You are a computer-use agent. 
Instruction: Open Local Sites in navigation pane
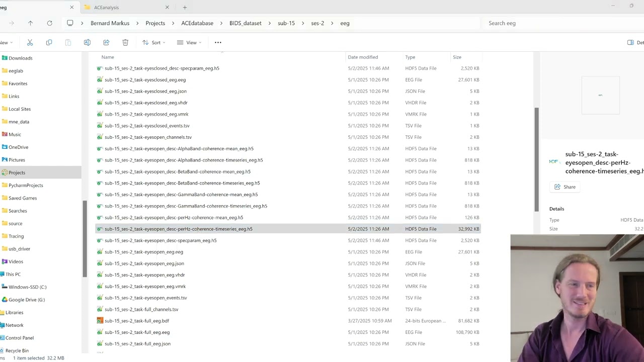click(x=20, y=109)
